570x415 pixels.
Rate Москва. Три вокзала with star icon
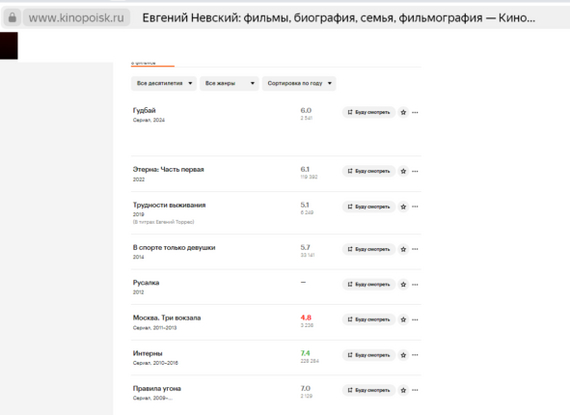pyautogui.click(x=403, y=319)
